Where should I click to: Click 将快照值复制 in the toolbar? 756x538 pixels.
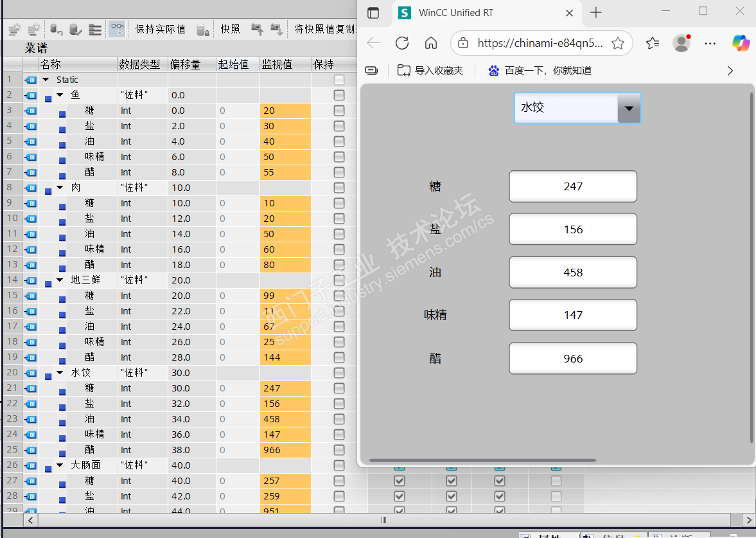click(x=324, y=29)
